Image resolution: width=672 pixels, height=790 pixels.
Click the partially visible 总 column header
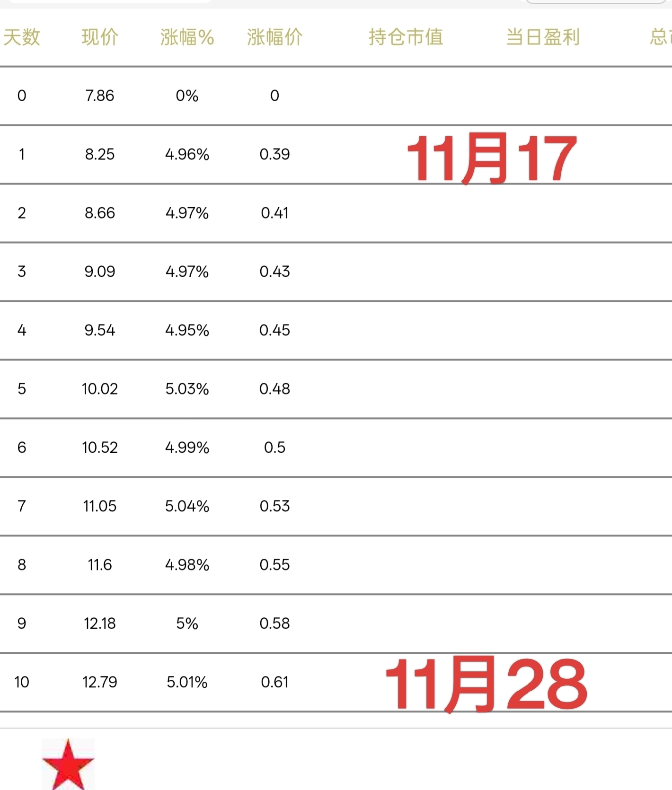pyautogui.click(x=661, y=37)
